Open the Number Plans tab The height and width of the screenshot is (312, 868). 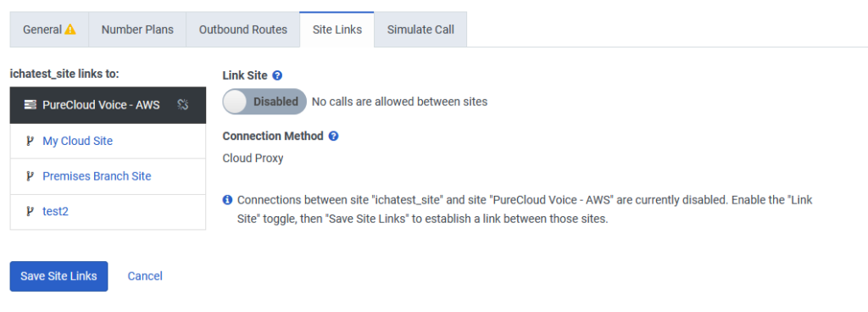click(137, 30)
